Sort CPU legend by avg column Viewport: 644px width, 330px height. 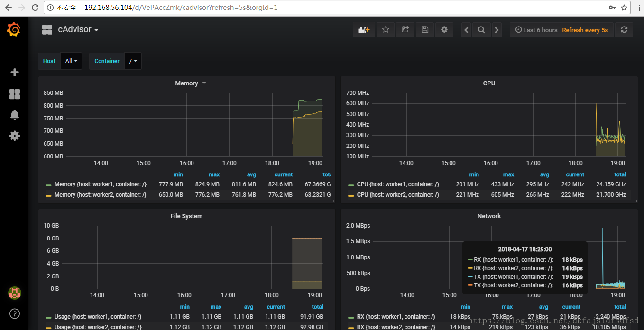point(544,174)
